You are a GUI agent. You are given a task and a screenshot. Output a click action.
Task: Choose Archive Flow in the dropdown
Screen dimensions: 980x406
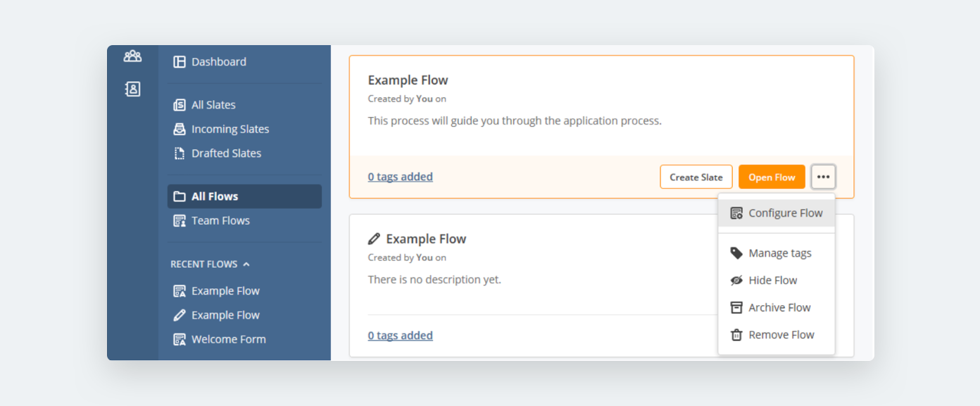point(779,307)
